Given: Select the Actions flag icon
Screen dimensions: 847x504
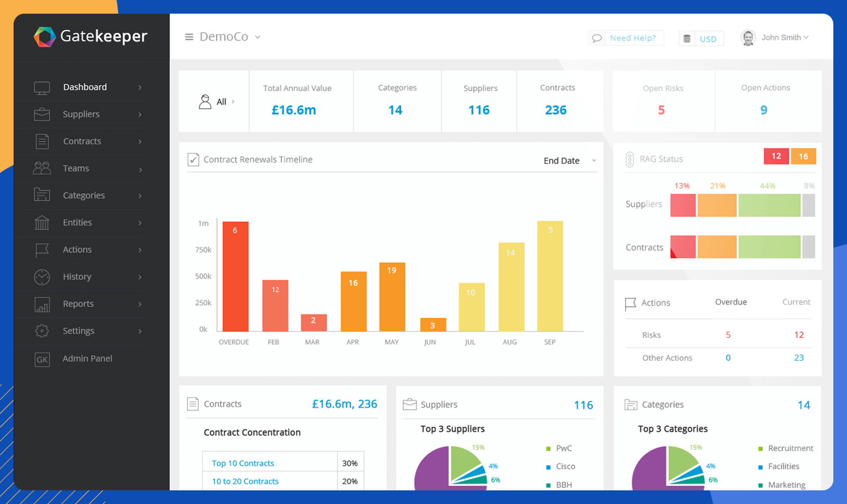Looking at the screenshot, I should click(x=42, y=250).
